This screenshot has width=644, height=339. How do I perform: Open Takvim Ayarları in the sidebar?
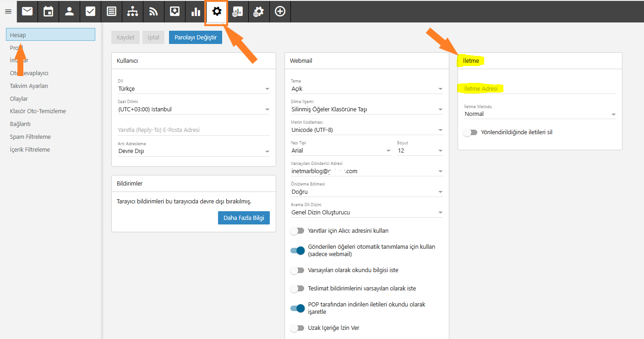point(29,86)
